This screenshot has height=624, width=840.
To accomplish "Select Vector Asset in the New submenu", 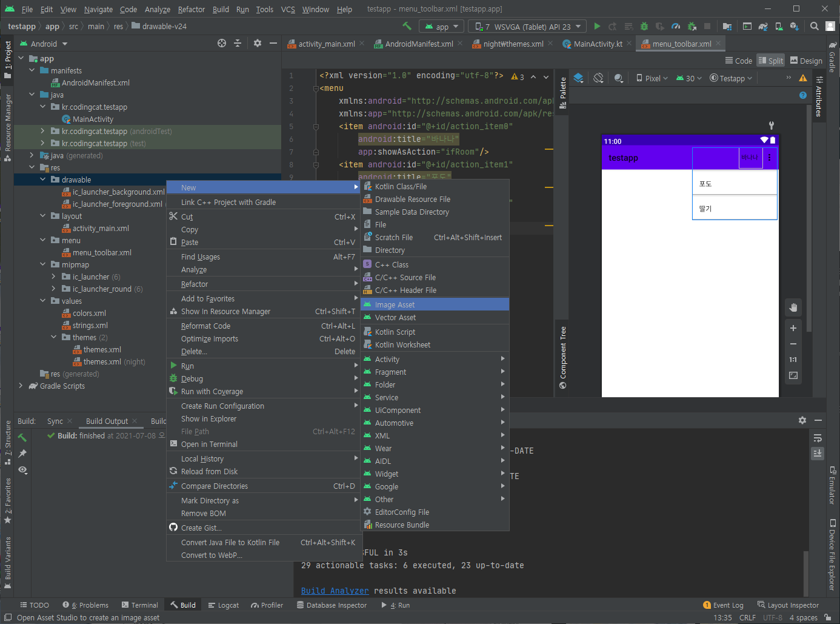I will 435,317.
